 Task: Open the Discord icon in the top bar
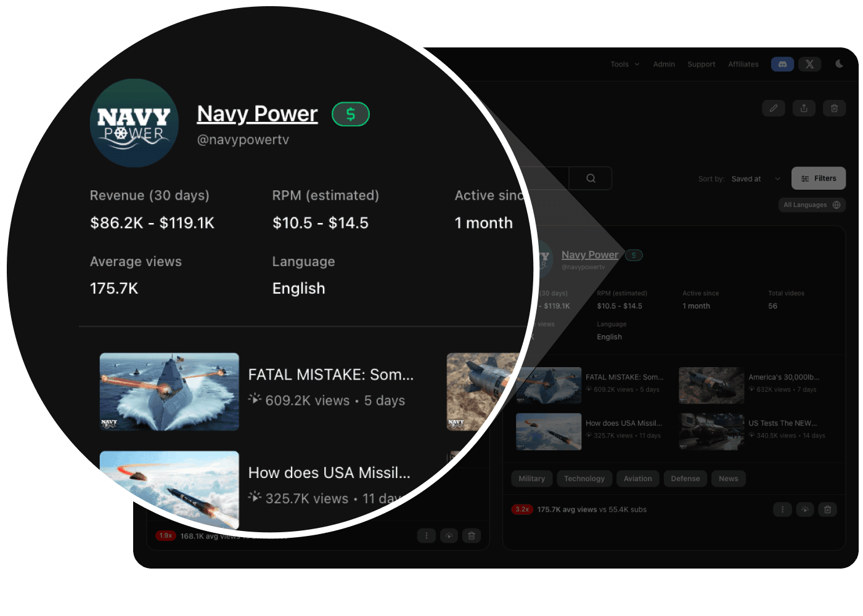click(x=782, y=64)
